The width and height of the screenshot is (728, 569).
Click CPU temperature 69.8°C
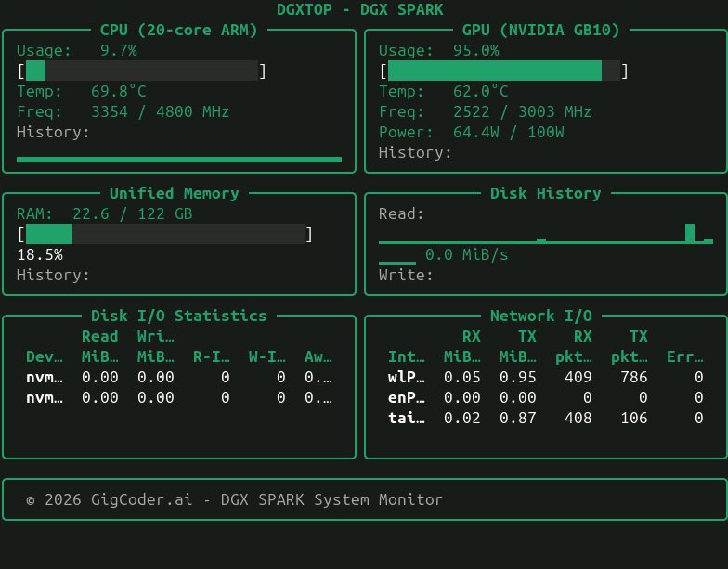(x=119, y=91)
